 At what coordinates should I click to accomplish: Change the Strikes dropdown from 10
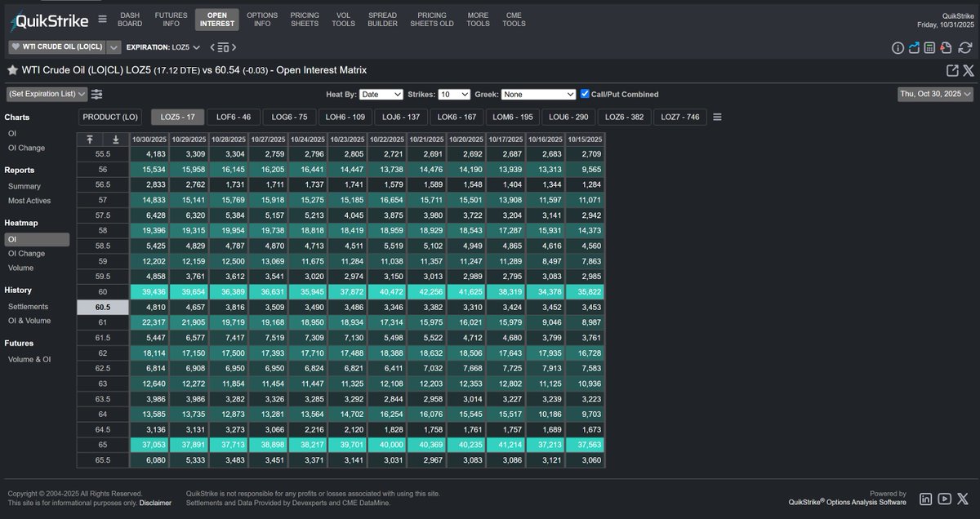[453, 93]
